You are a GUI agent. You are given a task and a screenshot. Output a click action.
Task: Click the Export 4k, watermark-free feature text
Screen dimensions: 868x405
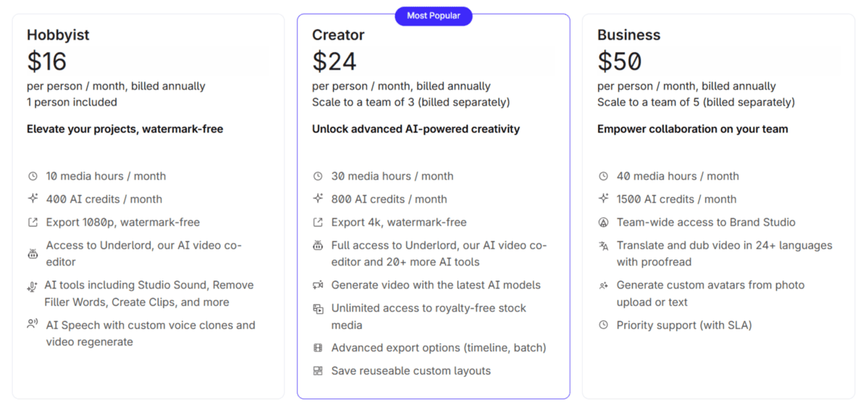point(399,222)
